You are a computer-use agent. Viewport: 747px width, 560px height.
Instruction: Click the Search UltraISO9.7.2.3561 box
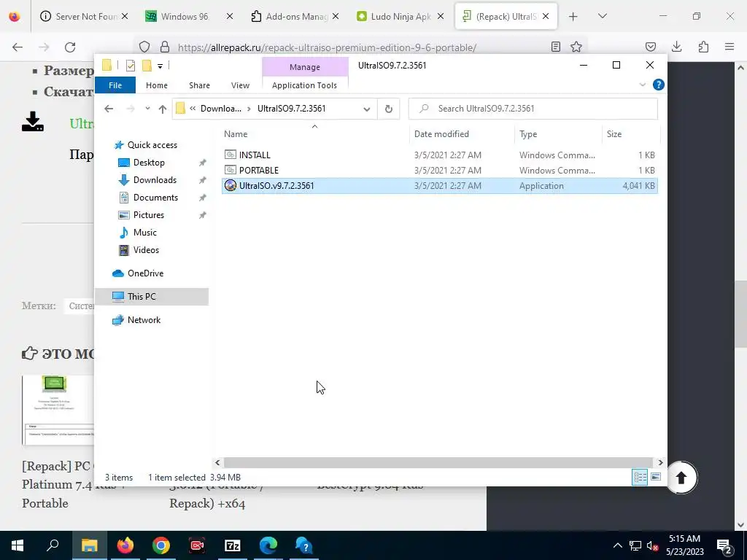[x=533, y=109]
